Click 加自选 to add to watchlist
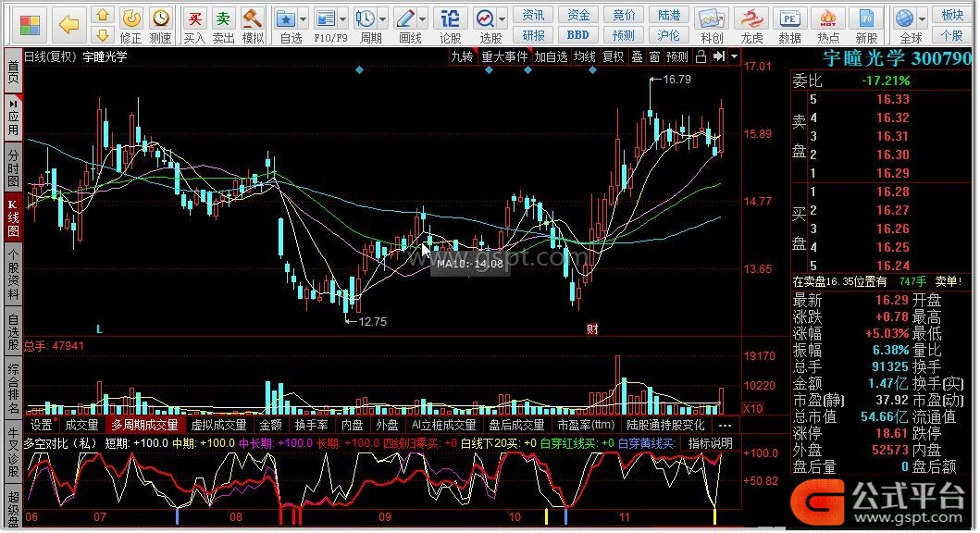The width and height of the screenshot is (980, 533). (x=551, y=56)
